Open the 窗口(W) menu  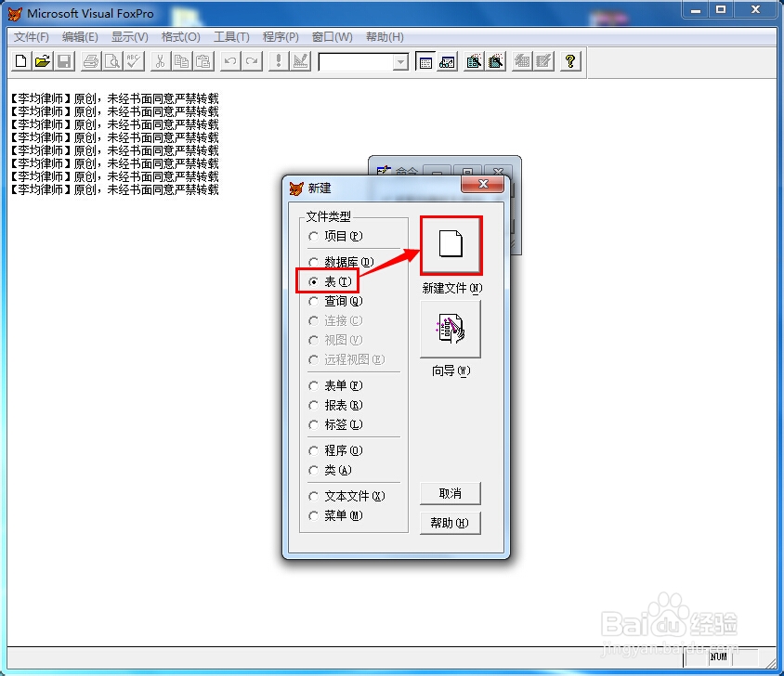coord(332,37)
